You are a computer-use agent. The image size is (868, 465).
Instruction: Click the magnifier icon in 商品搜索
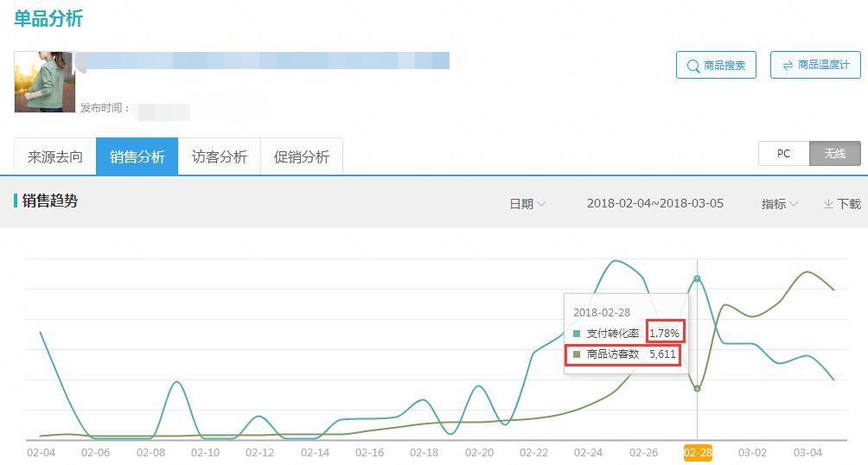[693, 66]
